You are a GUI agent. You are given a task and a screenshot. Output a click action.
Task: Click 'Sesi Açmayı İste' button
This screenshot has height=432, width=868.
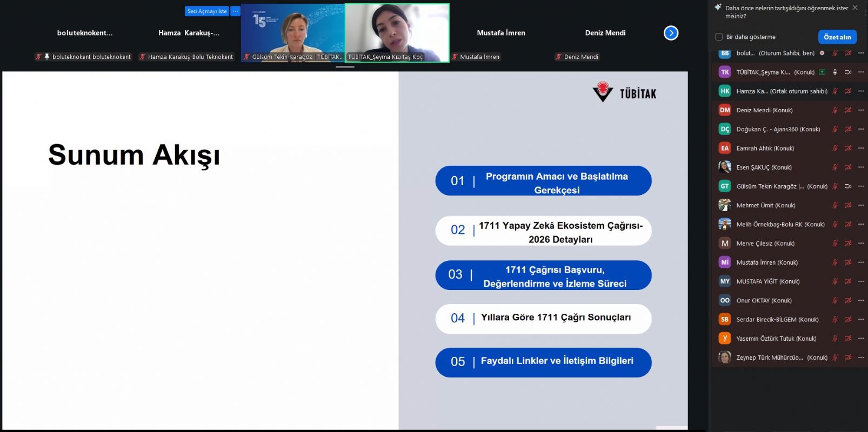(207, 11)
